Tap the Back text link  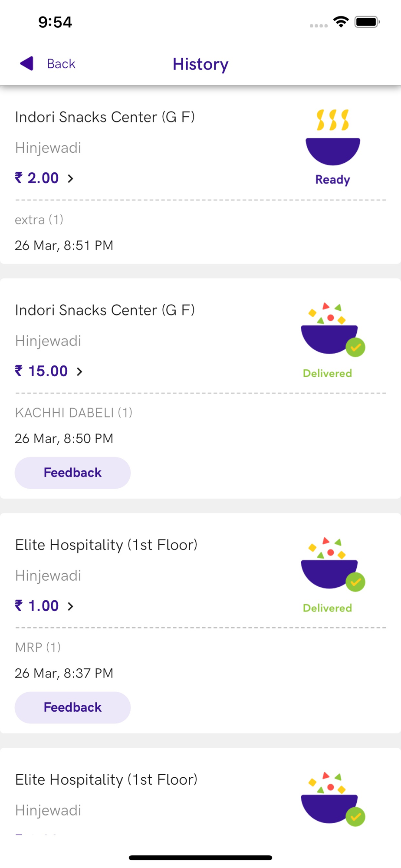coord(61,64)
